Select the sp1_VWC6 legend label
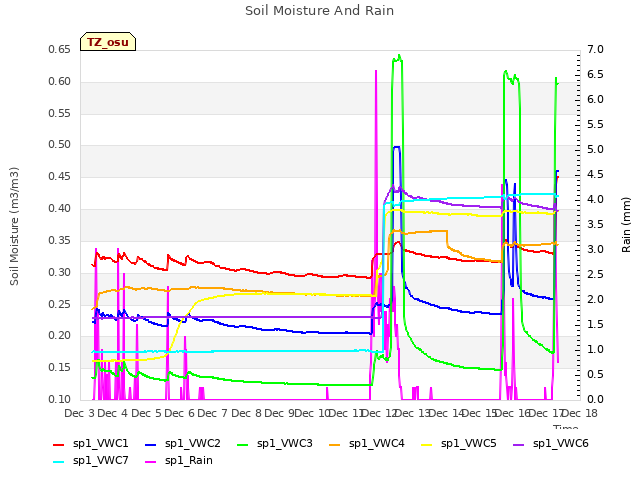The height and width of the screenshot is (480, 640). [561, 443]
